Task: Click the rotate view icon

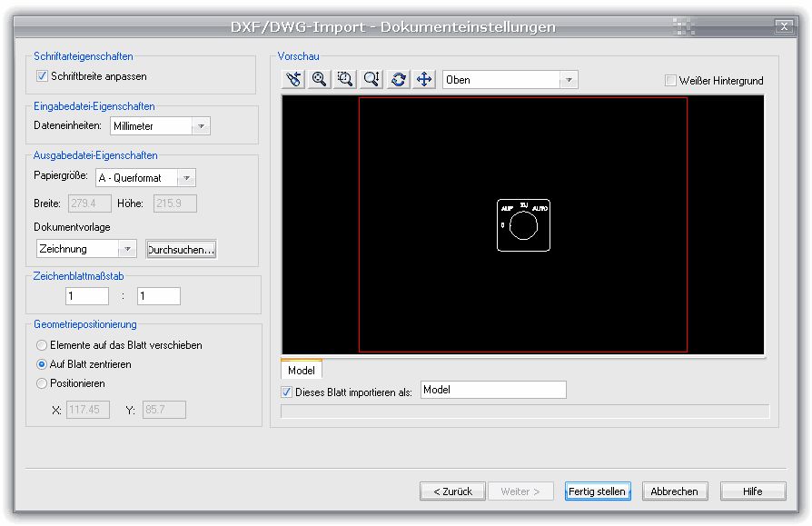Action: (x=398, y=80)
